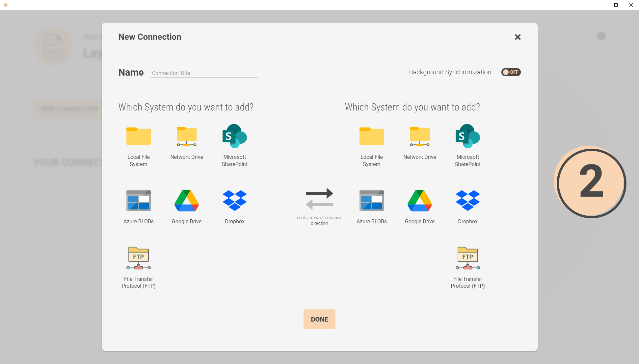This screenshot has width=639, height=364.
Task: Choose Network Drive in right system list
Action: pos(420,136)
